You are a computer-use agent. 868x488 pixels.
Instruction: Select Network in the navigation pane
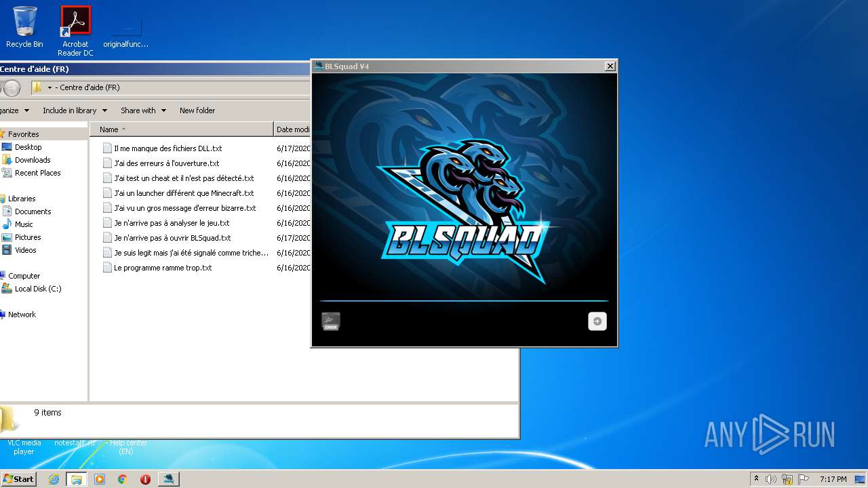tap(22, 314)
